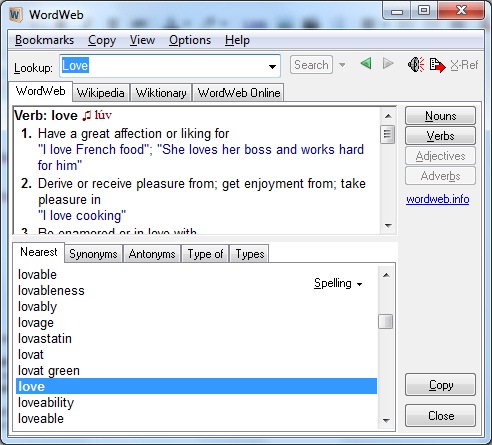492x445 pixels.
Task: Click the music note pronunciation icon
Action: pos(87,116)
